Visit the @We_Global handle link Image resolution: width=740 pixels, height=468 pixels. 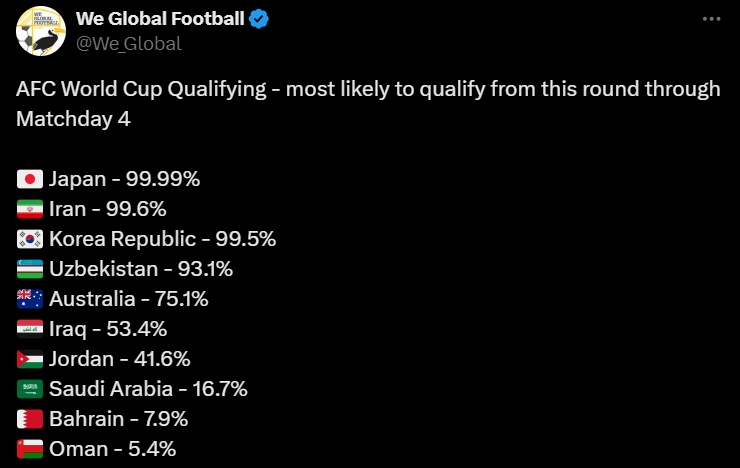pos(128,42)
